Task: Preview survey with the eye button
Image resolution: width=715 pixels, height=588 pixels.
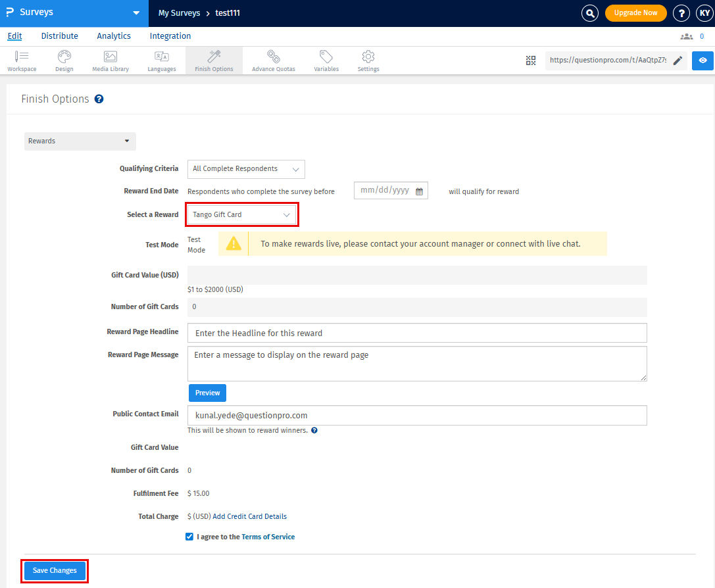Action: [x=703, y=61]
